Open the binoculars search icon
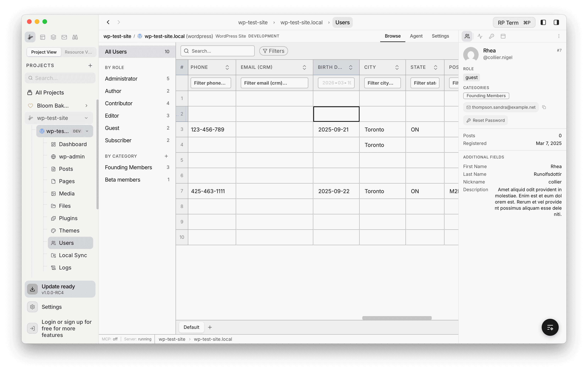Image resolution: width=588 pixels, height=372 pixels. coord(75,37)
